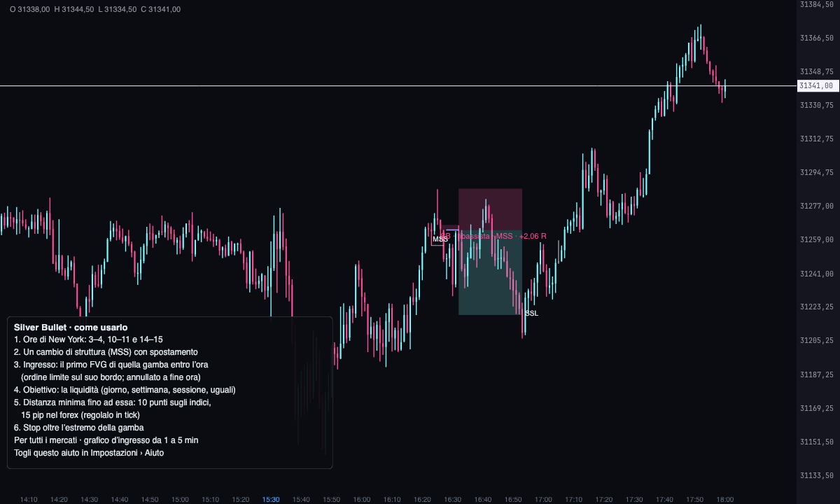Click the "Silver Bullet · come usarlo" help title

pos(71,328)
